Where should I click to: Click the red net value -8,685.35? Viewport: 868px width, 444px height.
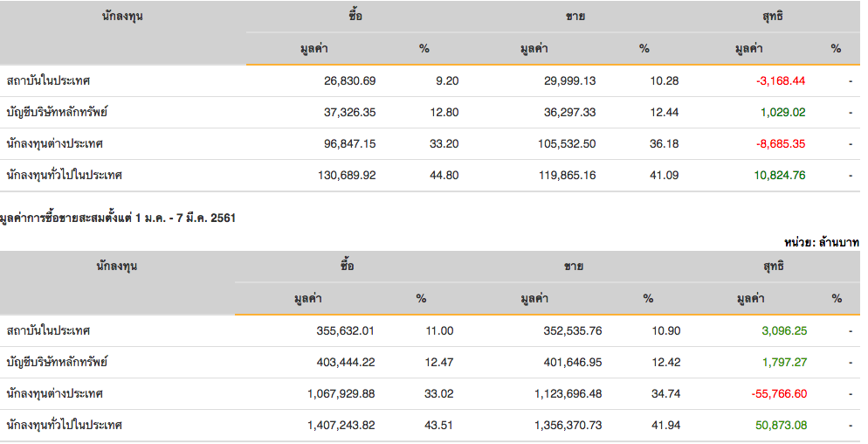[781, 143]
